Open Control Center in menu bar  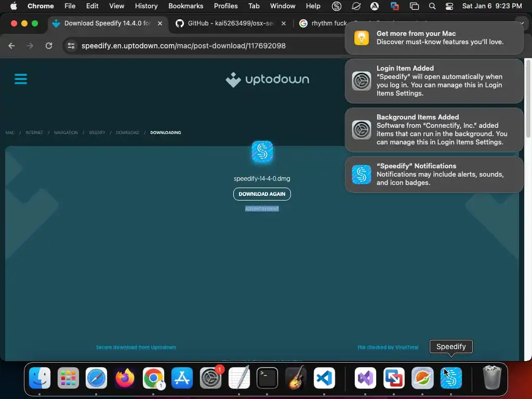click(449, 6)
